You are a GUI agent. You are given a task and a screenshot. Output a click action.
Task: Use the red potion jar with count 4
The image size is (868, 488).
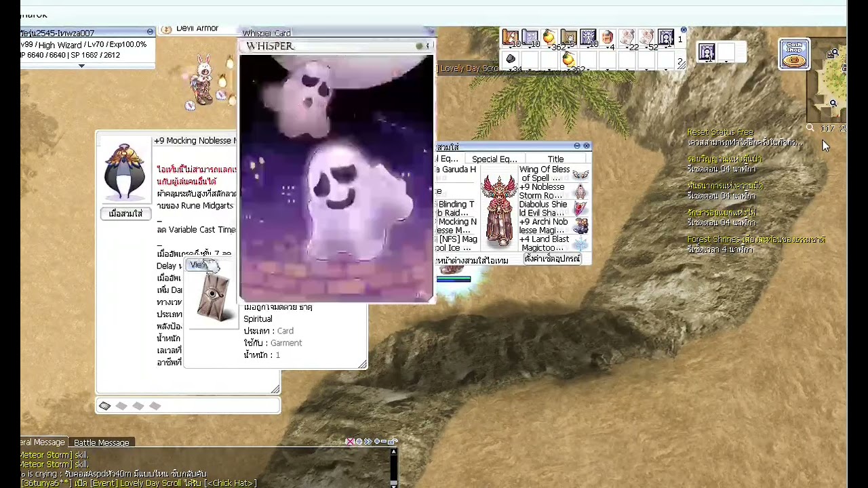coord(607,37)
